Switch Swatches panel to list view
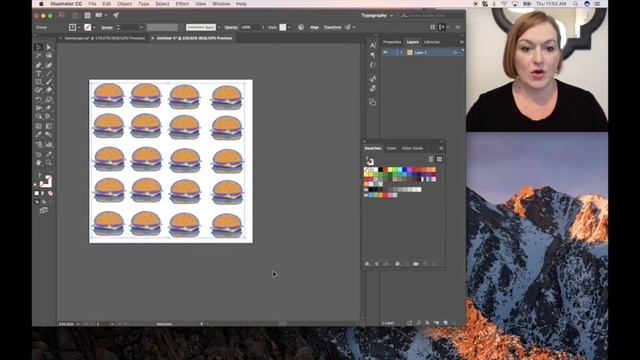 (431, 159)
